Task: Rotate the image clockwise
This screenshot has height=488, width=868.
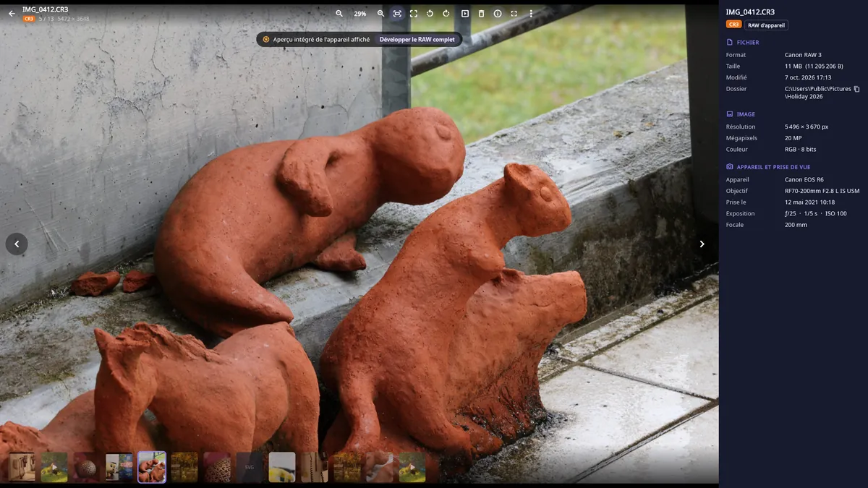Action: coord(446,14)
